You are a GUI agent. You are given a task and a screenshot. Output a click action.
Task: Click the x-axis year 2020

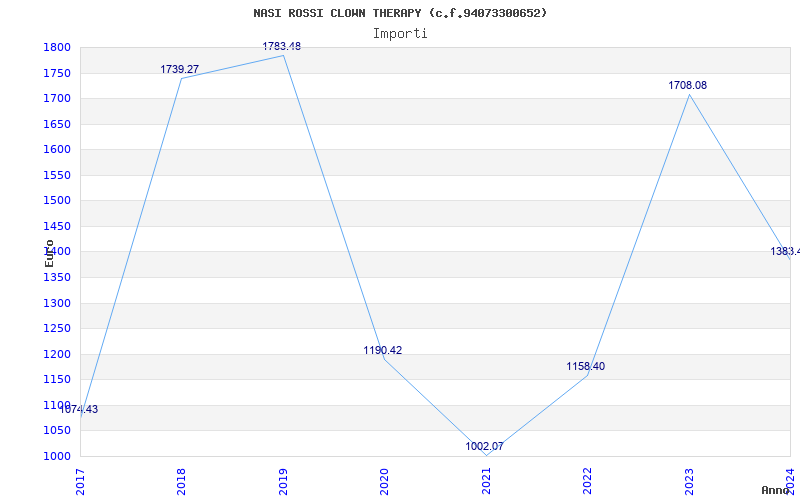click(x=384, y=481)
